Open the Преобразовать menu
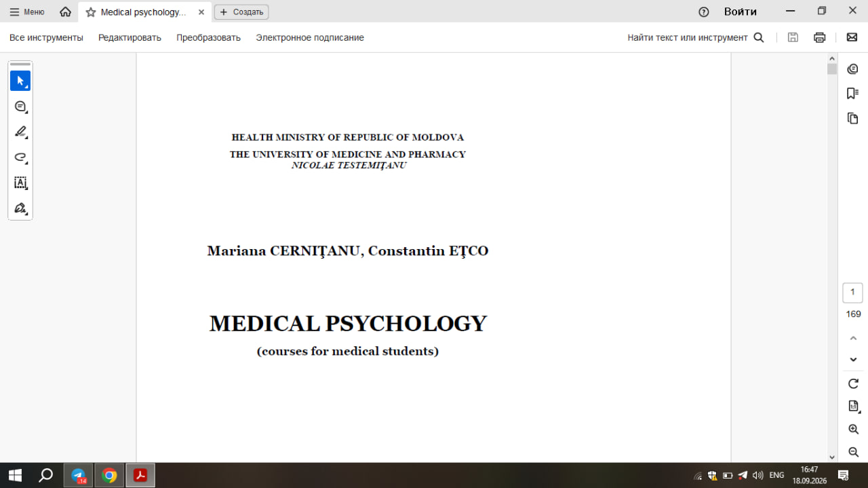The height and width of the screenshot is (488, 868). pos(208,37)
